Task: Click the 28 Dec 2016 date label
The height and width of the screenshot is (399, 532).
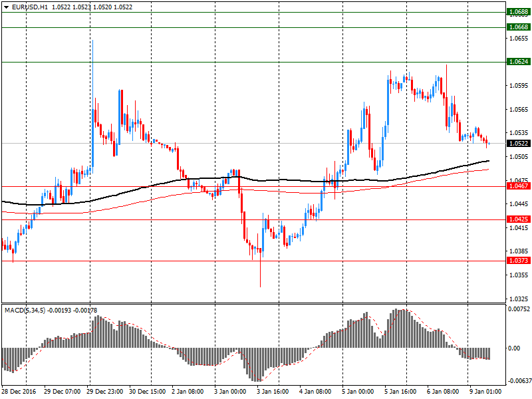Action: point(19,392)
